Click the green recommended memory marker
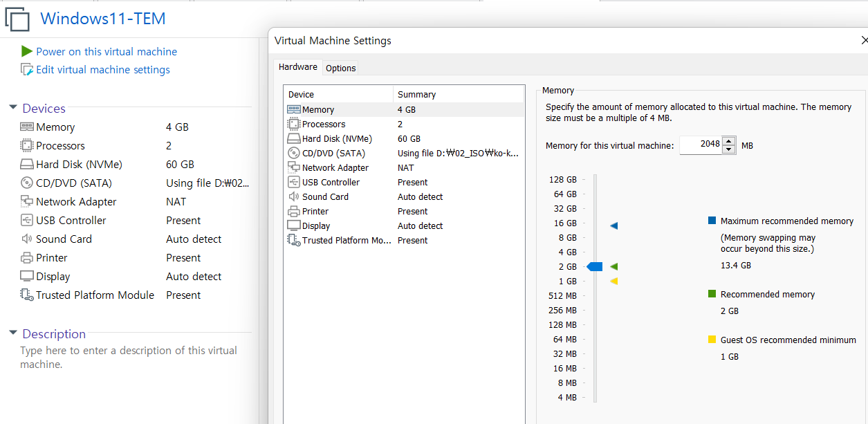Viewport: 868px width, 424px height. click(613, 266)
